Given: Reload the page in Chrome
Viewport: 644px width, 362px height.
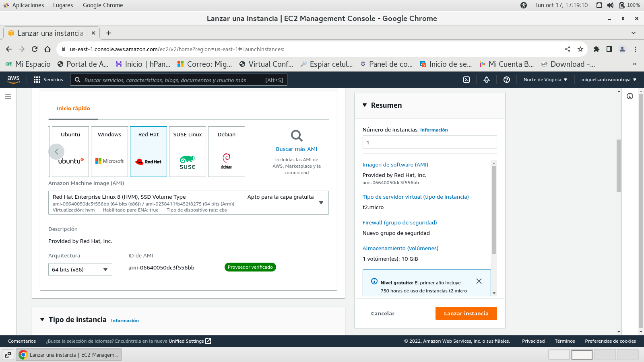Looking at the screenshot, I should [35, 49].
